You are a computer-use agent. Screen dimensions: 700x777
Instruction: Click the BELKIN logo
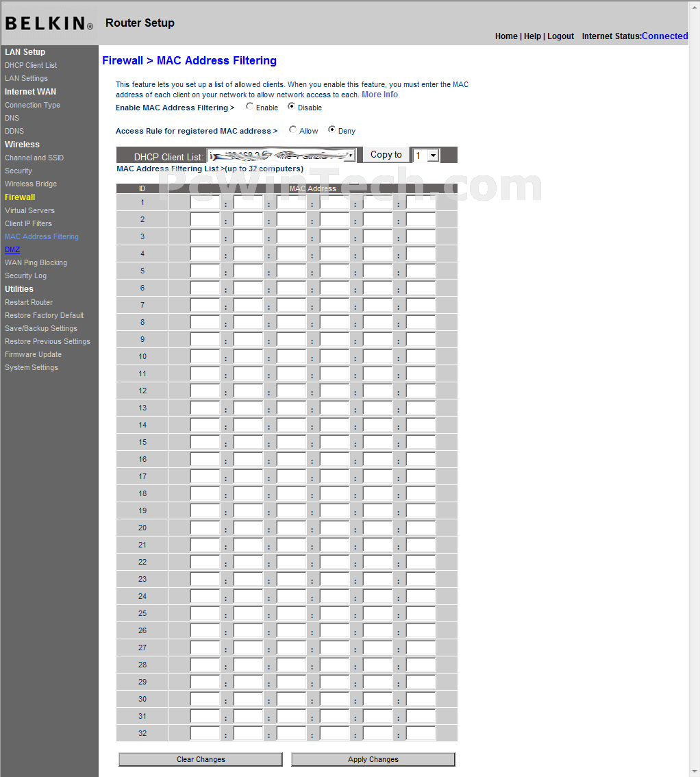pos(49,23)
